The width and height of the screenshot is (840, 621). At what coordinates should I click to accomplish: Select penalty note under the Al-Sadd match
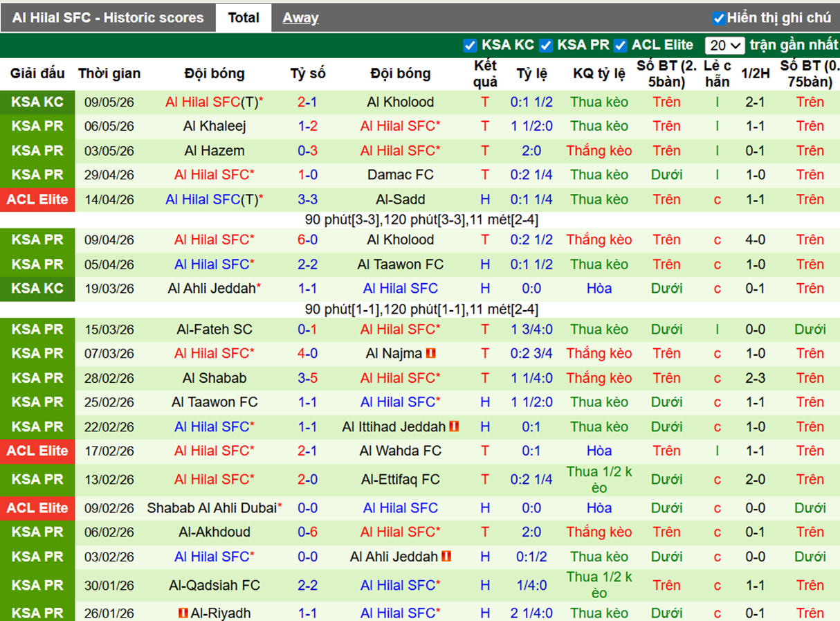[421, 220]
